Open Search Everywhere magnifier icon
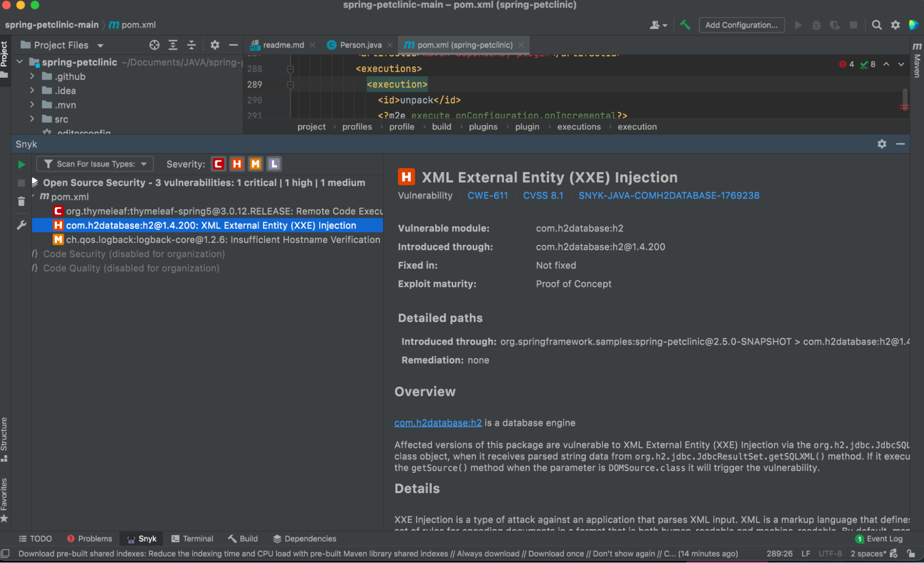Screen dimensions: 924x563 876,25
